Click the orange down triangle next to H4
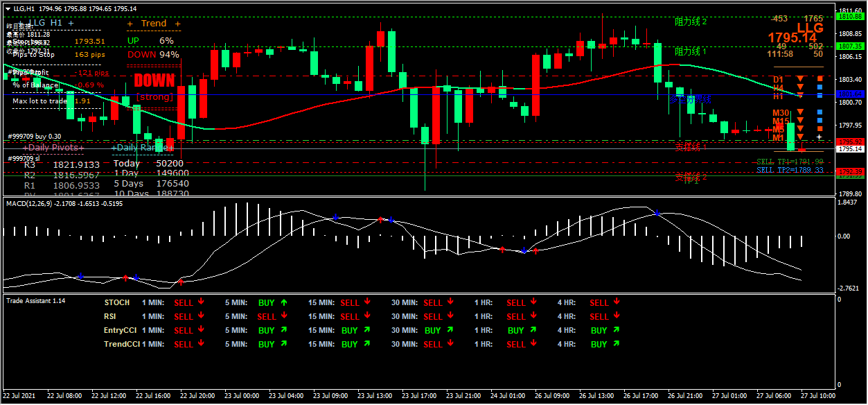Viewport: 868px width, 405px height. [799, 87]
